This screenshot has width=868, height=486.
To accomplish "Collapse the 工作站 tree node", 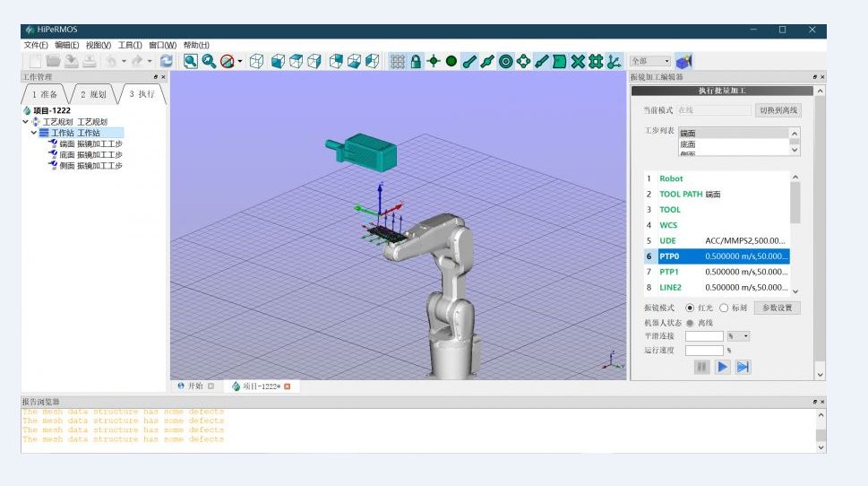I will [34, 133].
